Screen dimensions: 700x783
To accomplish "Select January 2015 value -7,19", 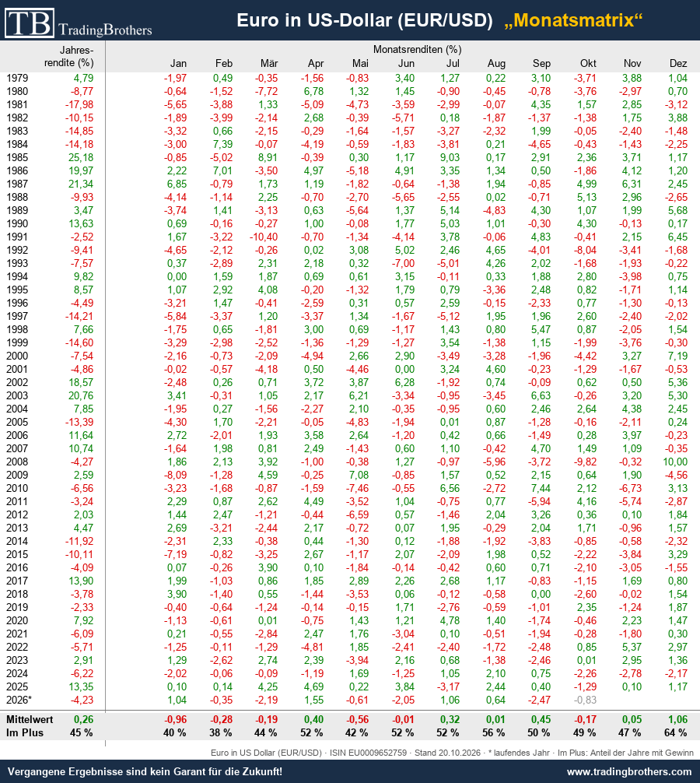I will tap(175, 554).
